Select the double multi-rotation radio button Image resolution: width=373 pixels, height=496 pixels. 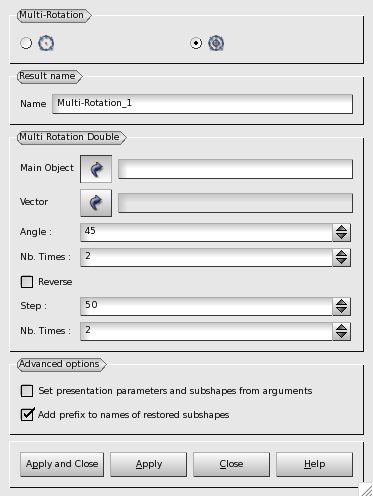click(196, 43)
